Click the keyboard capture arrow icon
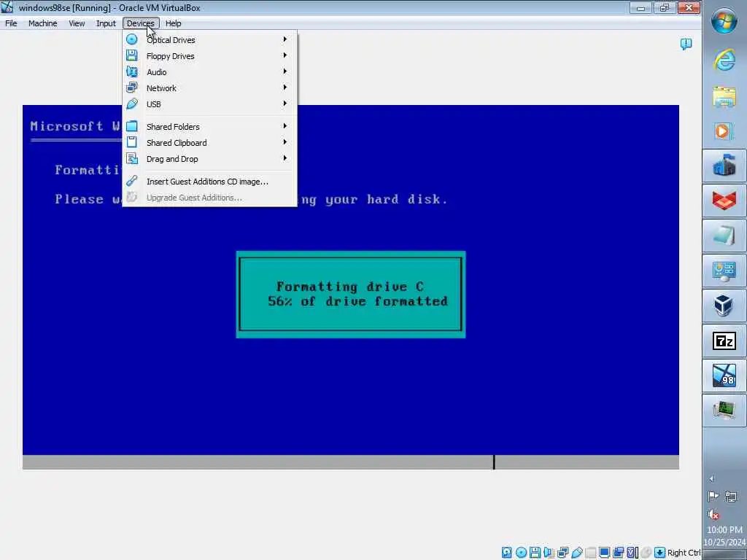 [659, 553]
